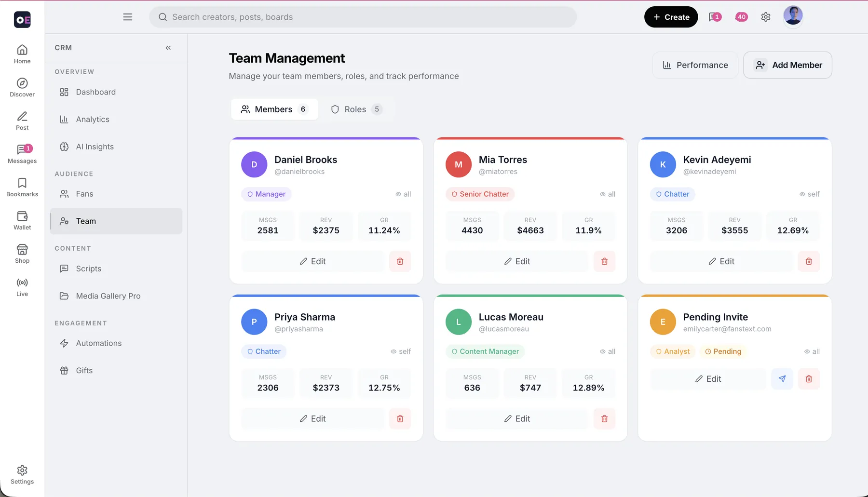Screen dimensions: 868x497
Task: Open the Performance view button
Action: click(695, 65)
